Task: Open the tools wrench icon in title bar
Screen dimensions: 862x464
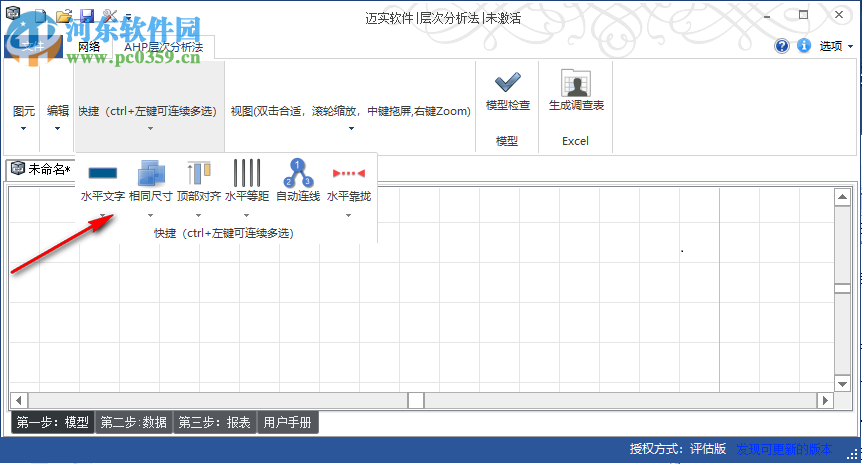Action: pos(109,15)
